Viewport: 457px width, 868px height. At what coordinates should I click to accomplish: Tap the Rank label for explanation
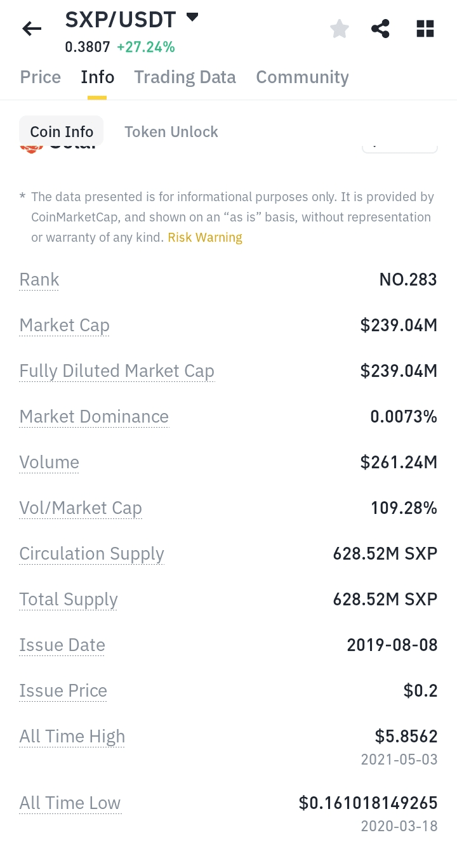click(39, 280)
